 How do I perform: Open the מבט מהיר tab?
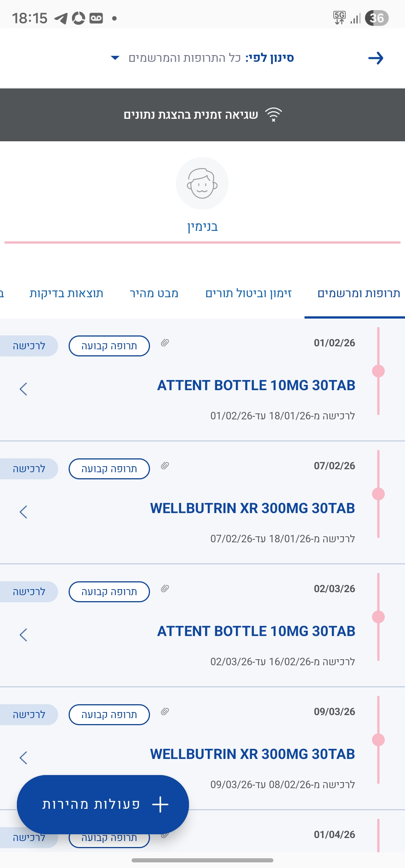(154, 293)
